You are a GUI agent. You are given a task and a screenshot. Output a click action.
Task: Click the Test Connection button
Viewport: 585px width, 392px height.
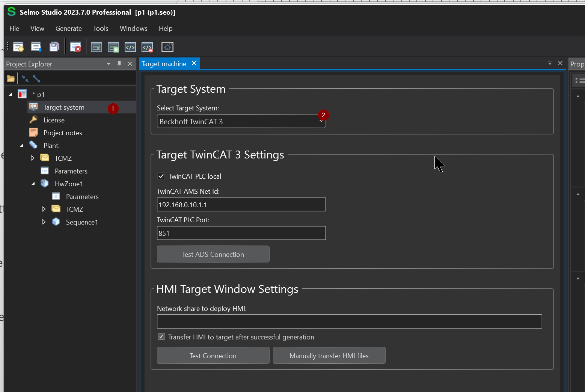[213, 356]
